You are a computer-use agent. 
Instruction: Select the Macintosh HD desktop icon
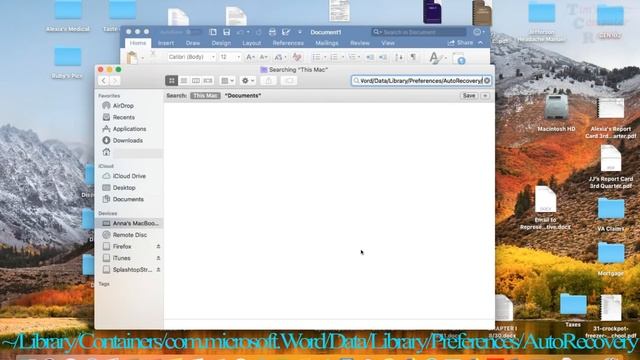tap(556, 108)
